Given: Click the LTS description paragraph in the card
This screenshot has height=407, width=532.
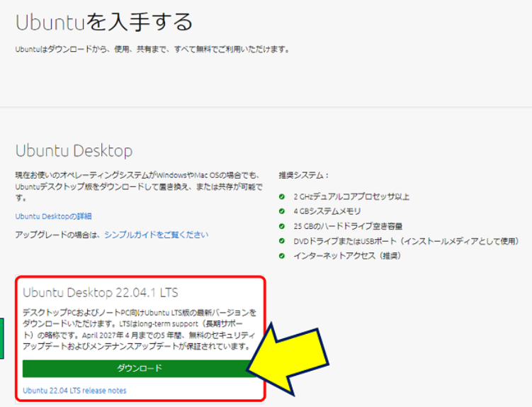Looking at the screenshot, I should [x=139, y=330].
